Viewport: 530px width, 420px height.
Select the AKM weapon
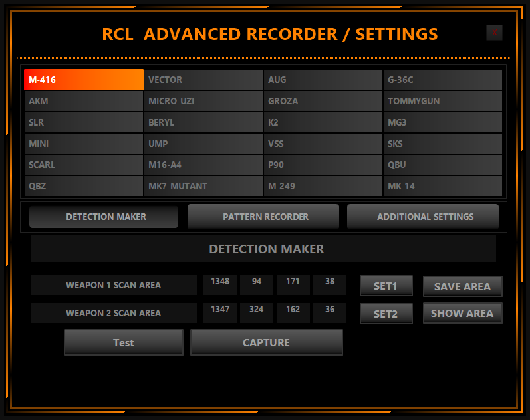click(x=84, y=101)
